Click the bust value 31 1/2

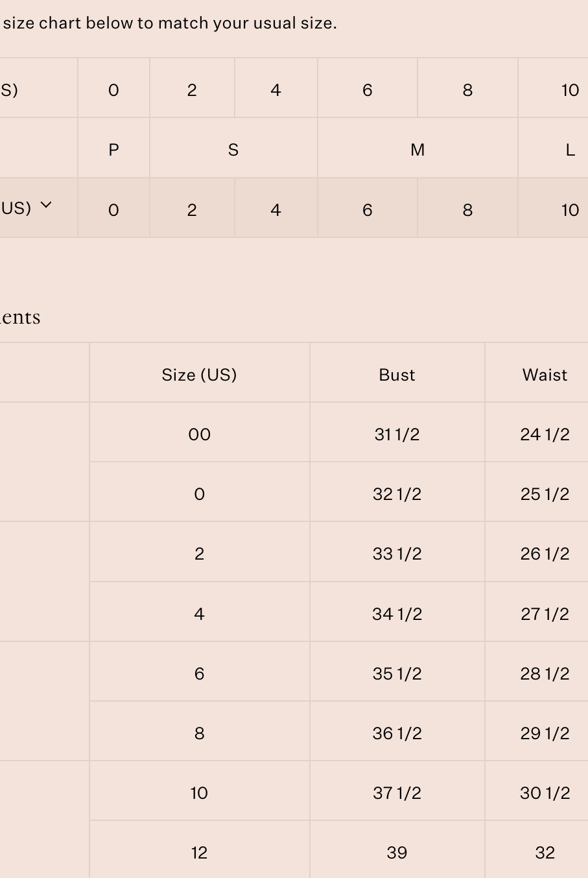click(397, 434)
